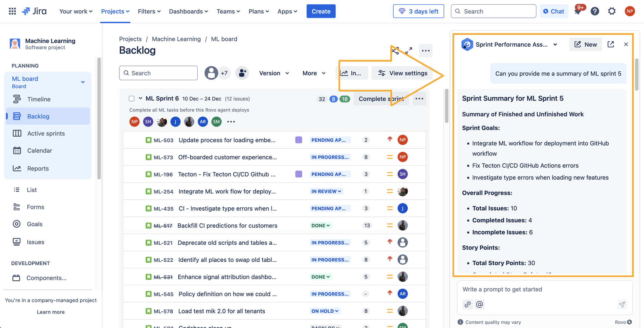The image size is (644, 328).
Task: Open the settings gear icon
Action: point(612,11)
